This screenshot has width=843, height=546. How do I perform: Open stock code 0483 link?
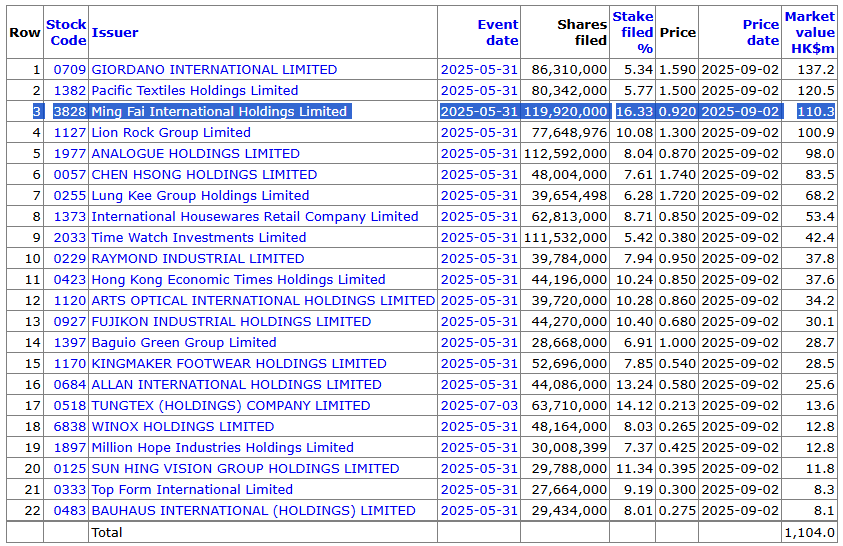tap(70, 510)
